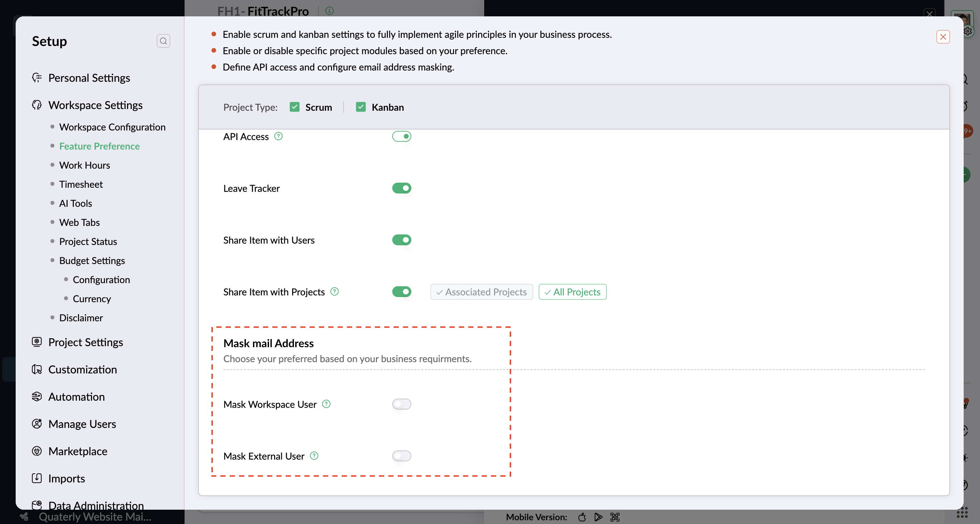The height and width of the screenshot is (524, 980).
Task: Click the Apple iOS mobile version icon
Action: pyautogui.click(x=582, y=517)
